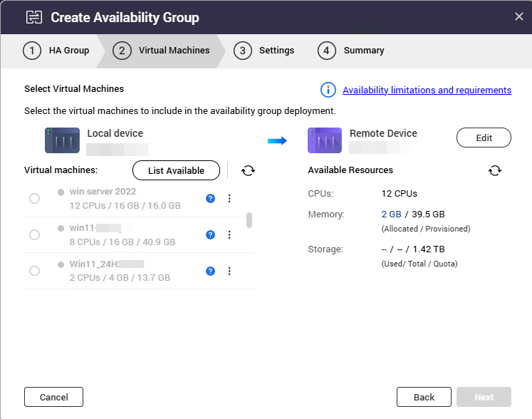The height and width of the screenshot is (419, 532).
Task: Click the help icon for win server 2022
Action: click(x=210, y=199)
